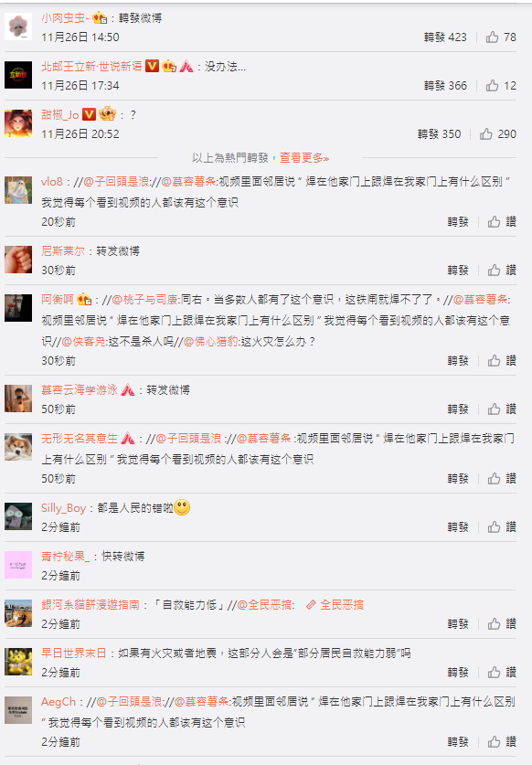Click 轉發 423 on 小肉虫虫-'s post
532x765 pixels.
coord(445,37)
